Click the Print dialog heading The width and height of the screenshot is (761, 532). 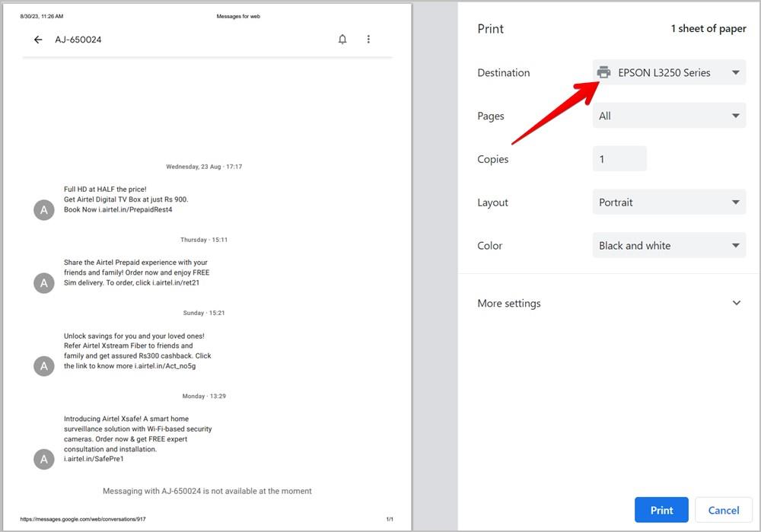coord(490,29)
